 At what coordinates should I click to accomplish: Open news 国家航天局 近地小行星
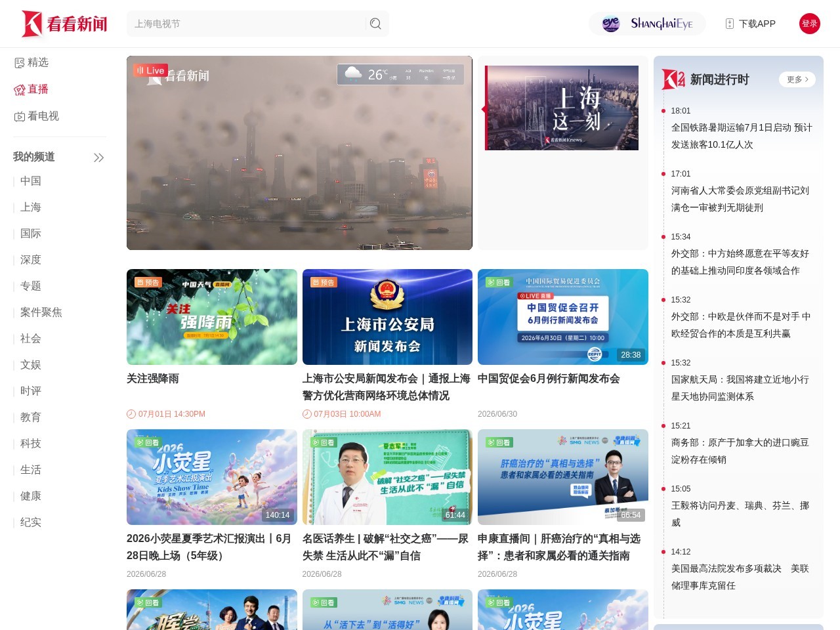point(740,388)
